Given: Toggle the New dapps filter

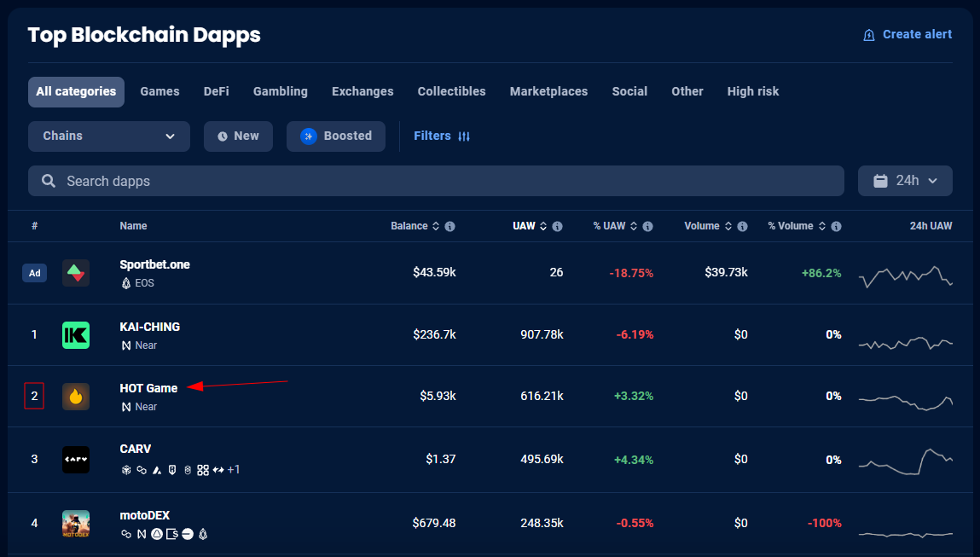Looking at the screenshot, I should [x=238, y=136].
